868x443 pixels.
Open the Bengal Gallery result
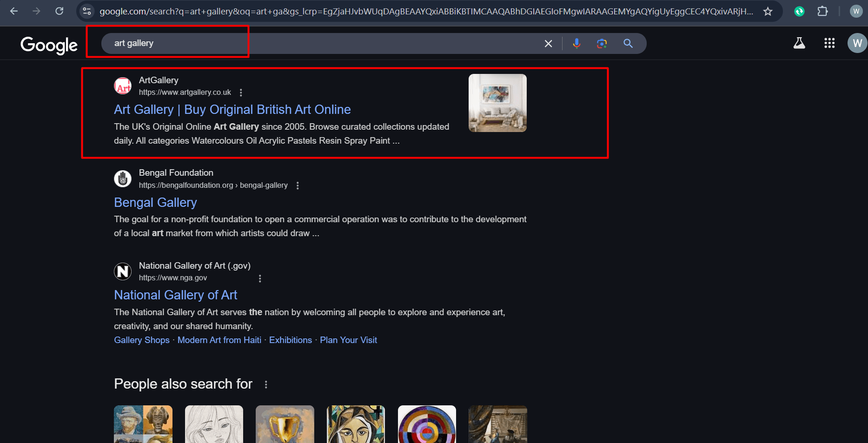tap(155, 203)
